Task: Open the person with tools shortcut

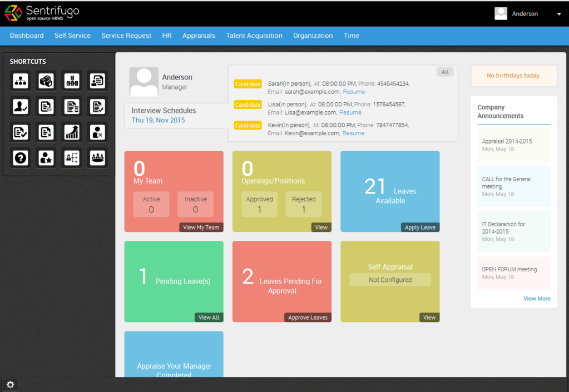Action: pyautogui.click(x=98, y=132)
